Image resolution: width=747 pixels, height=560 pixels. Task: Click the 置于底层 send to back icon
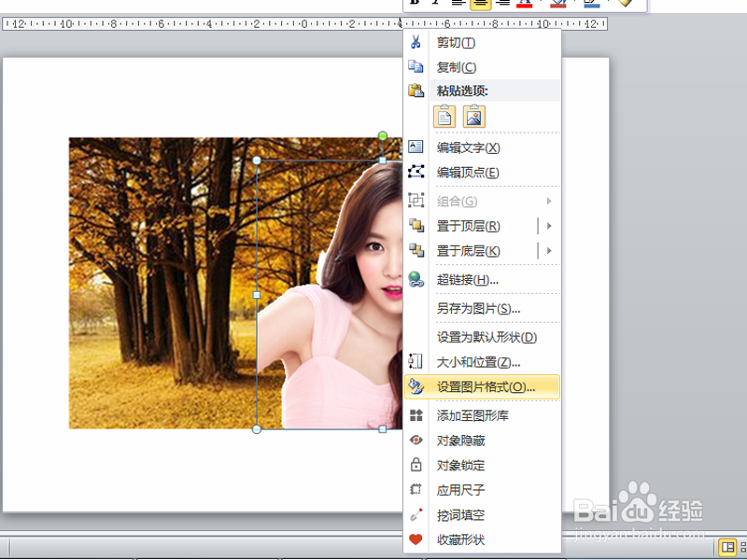point(416,250)
